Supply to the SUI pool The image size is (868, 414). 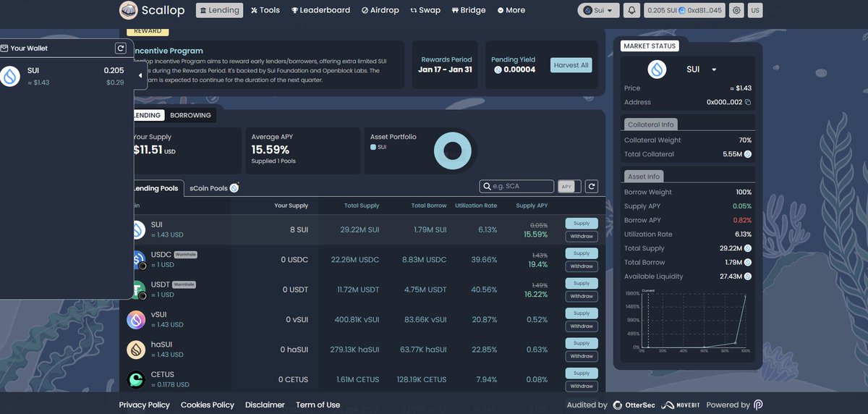point(582,223)
